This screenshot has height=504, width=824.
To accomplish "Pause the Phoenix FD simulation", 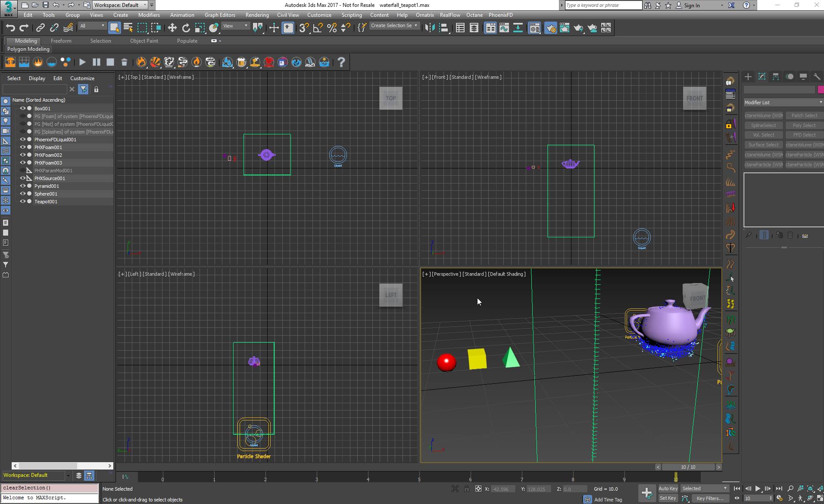I will 97,62.
